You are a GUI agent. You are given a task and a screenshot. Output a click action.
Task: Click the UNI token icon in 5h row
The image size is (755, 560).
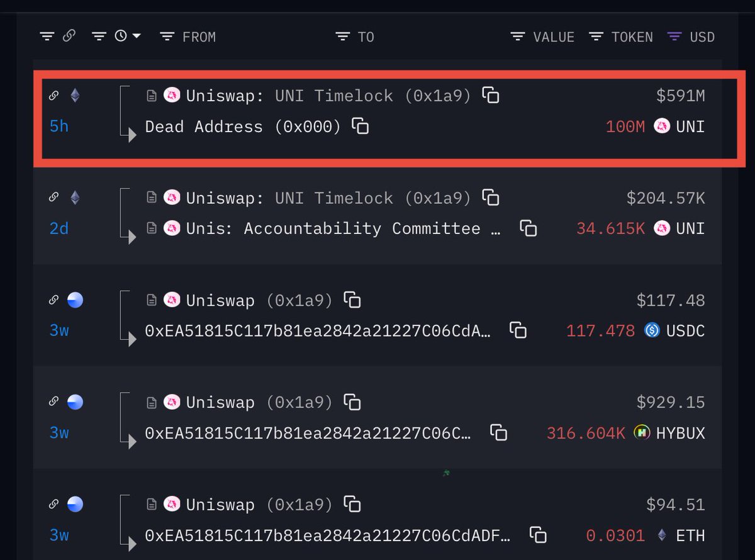(662, 126)
